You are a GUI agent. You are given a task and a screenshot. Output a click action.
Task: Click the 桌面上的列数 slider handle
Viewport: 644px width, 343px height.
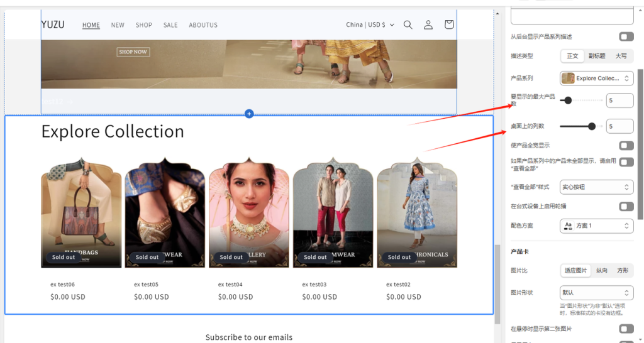tap(592, 126)
